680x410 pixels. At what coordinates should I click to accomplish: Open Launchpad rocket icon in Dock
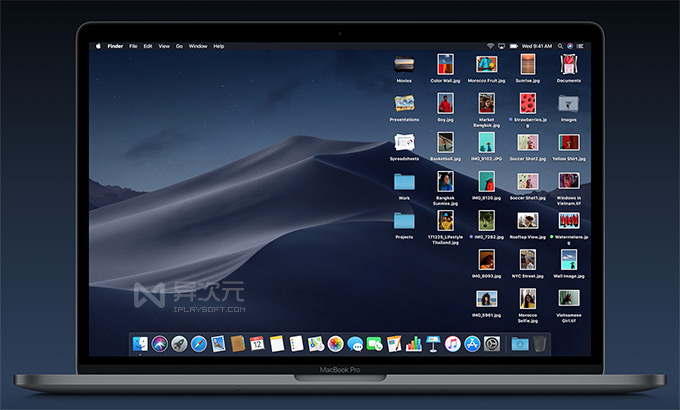[178, 343]
